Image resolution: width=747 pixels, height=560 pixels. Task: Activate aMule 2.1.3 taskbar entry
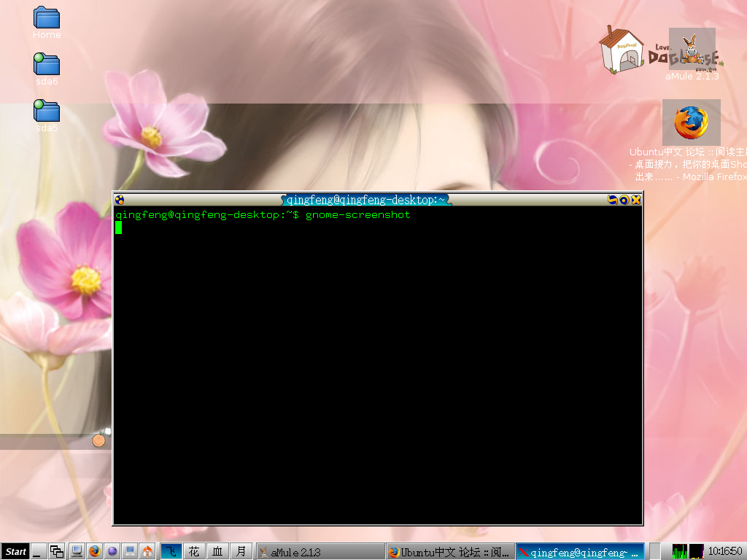point(321,552)
